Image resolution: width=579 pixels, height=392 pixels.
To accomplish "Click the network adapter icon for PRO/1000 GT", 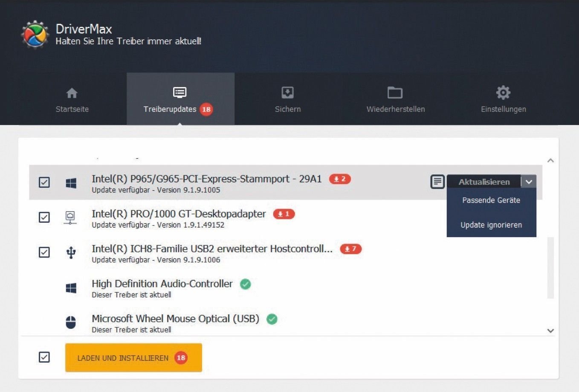I will coord(70,217).
